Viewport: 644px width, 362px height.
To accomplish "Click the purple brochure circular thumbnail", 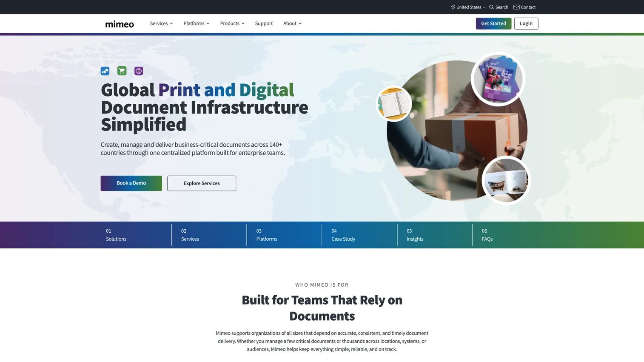I will coord(498,79).
